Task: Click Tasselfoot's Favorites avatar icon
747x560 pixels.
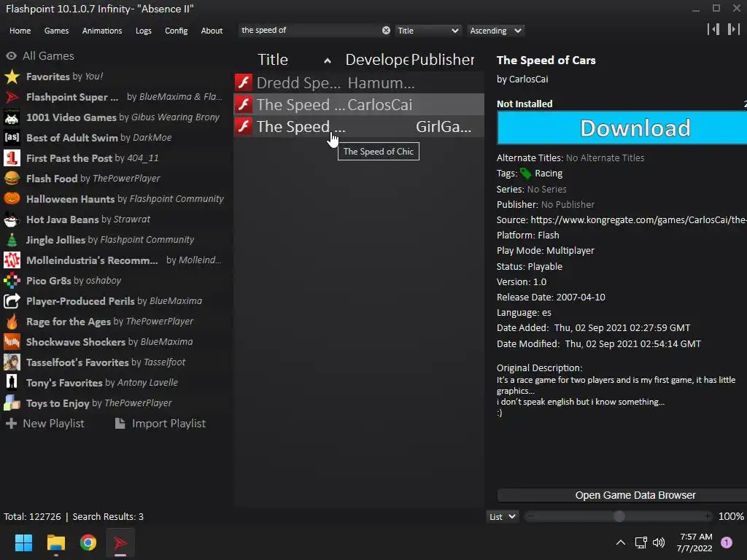Action: (x=12, y=362)
